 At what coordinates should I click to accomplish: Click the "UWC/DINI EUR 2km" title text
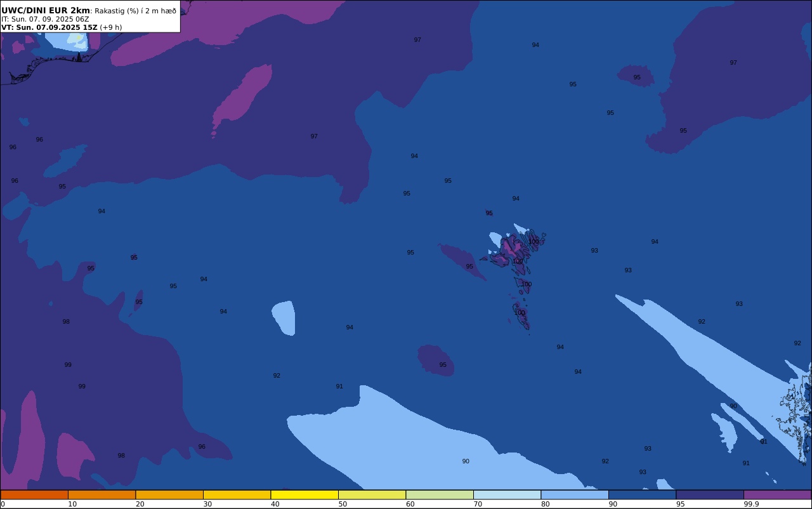(x=46, y=11)
